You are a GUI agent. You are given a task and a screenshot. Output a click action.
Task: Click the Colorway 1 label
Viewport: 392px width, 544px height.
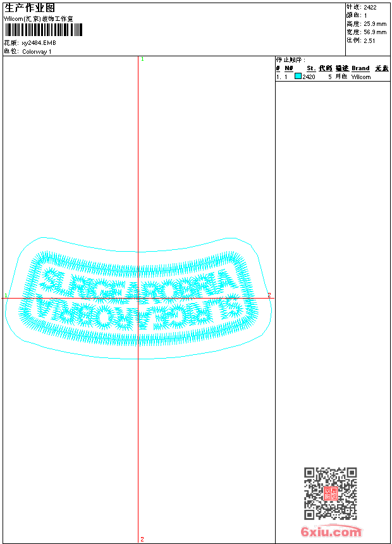pos(37,52)
